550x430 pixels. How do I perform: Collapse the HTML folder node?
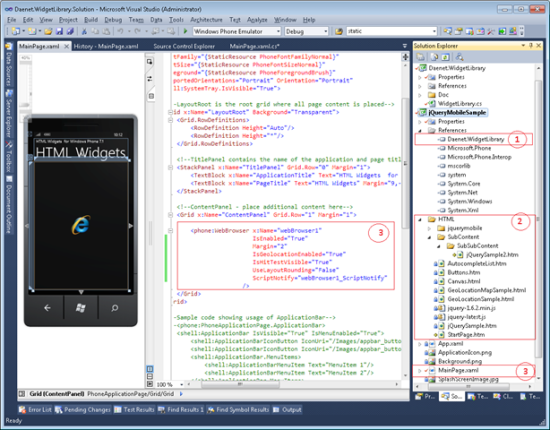420,219
